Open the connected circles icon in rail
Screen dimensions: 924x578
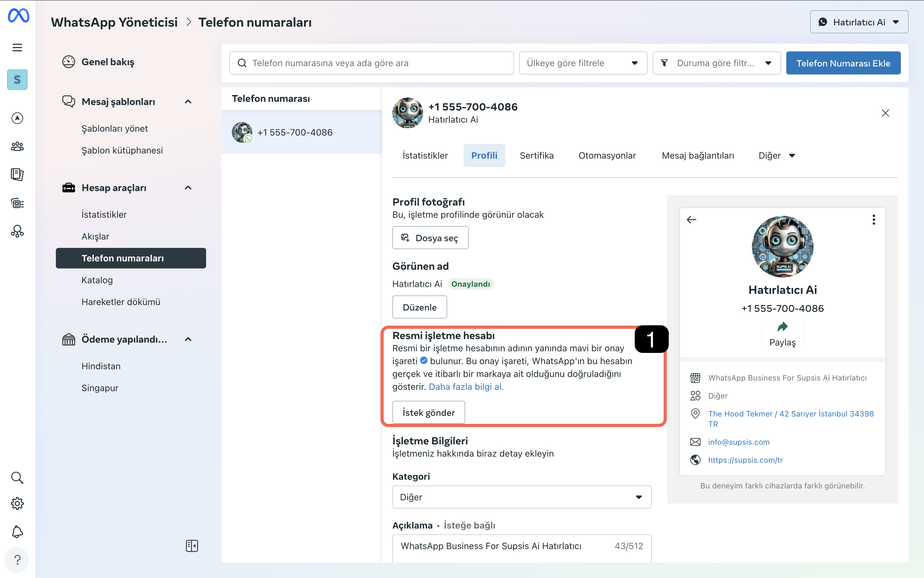(17, 231)
